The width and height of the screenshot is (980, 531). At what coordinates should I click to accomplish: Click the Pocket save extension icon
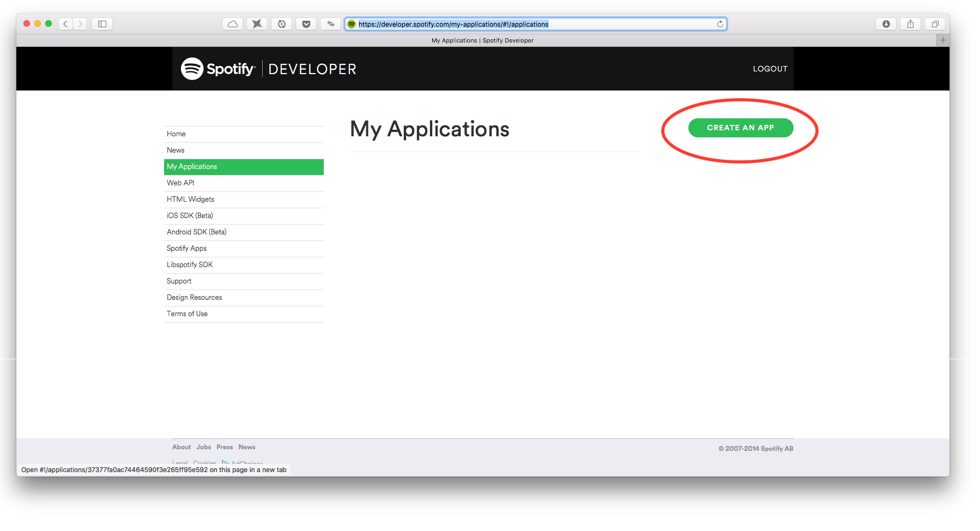pos(306,24)
